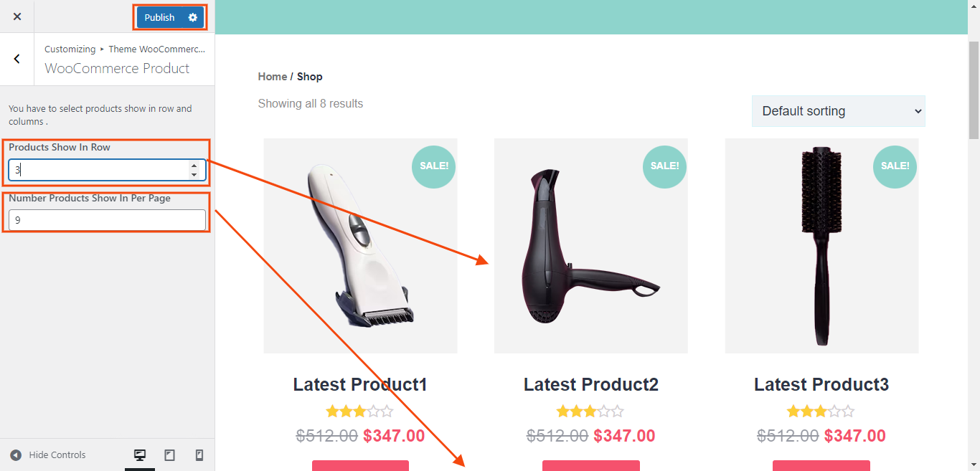Switch to tablet preview device icon
This screenshot has height=471, width=980.
(170, 455)
